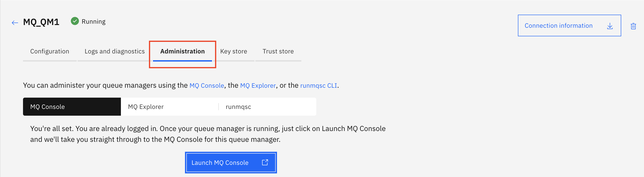Viewport: 644px width, 177px height.
Task: Delete queue manager with the trash icon
Action: click(633, 26)
